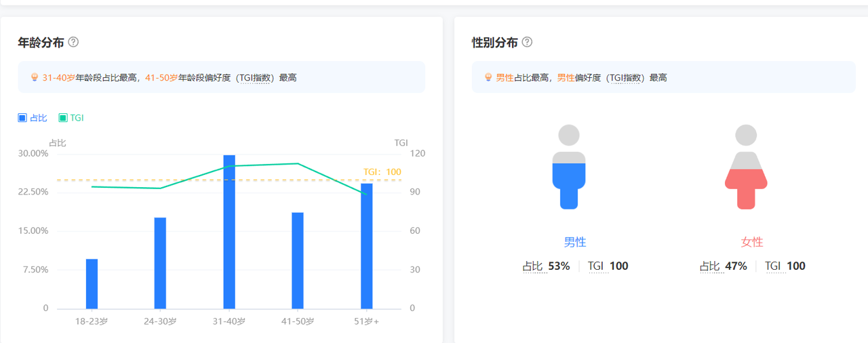This screenshot has height=343, width=868.
Task: Select the 24-30岁 bar
Action: click(160, 263)
